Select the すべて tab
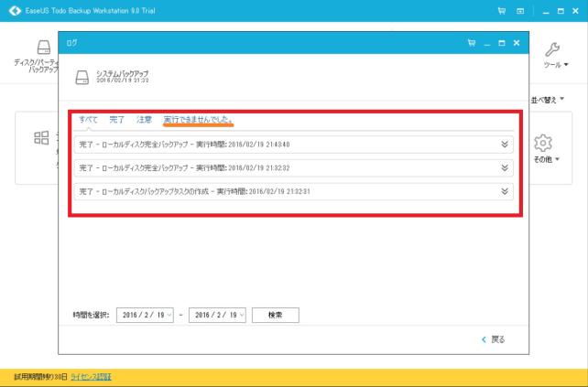 pos(88,120)
